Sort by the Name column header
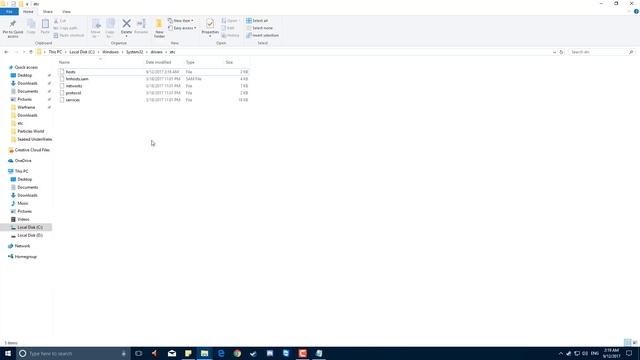640x360 pixels. [64, 62]
